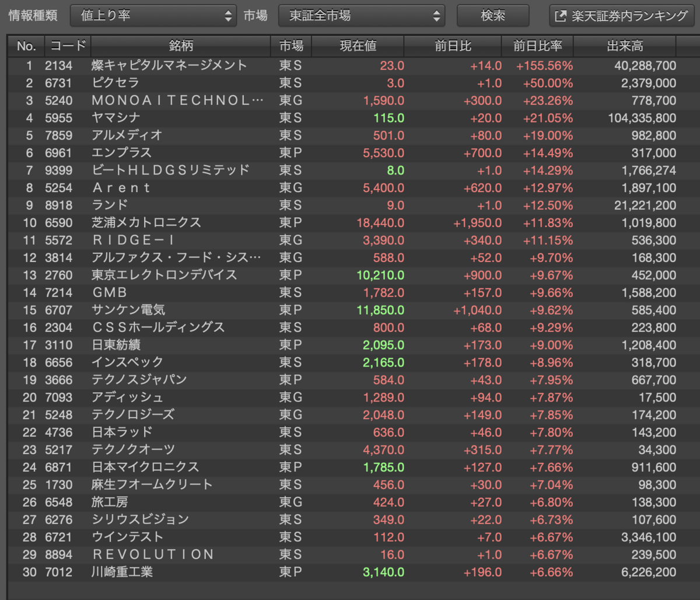This screenshot has width=700, height=600.
Task: Click the change rate +50.00%
Action: [x=548, y=83]
